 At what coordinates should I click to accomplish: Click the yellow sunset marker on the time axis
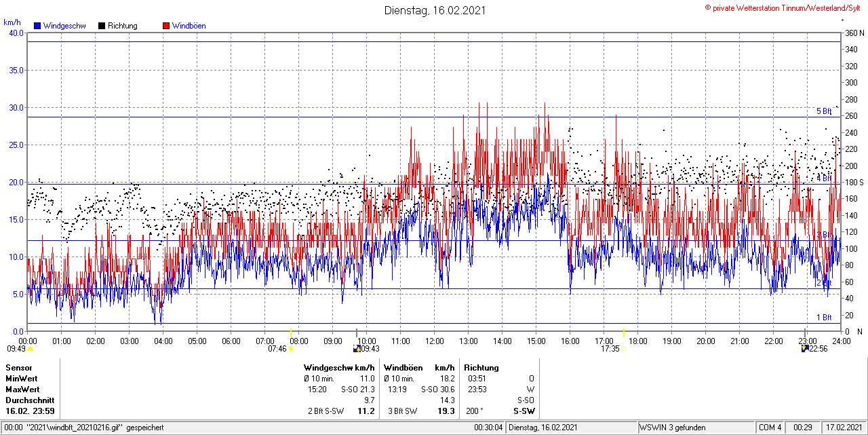click(x=623, y=332)
